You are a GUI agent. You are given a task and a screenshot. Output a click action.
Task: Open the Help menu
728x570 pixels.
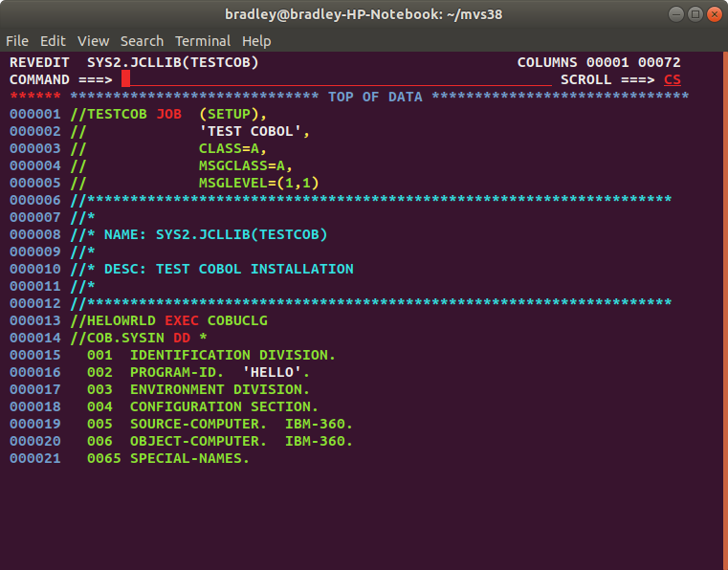click(256, 41)
